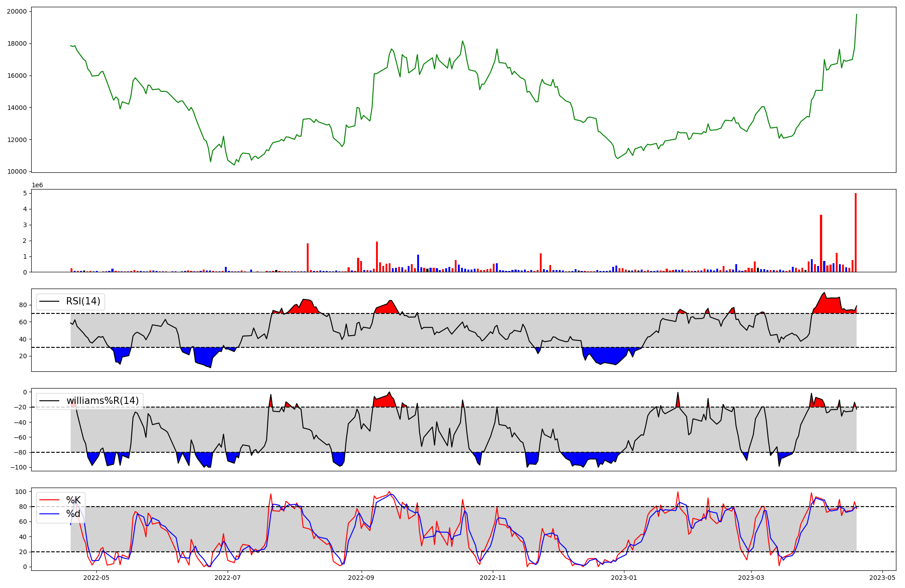This screenshot has width=905, height=588.
Task: Click the %K legend entry text
Action: [73, 500]
